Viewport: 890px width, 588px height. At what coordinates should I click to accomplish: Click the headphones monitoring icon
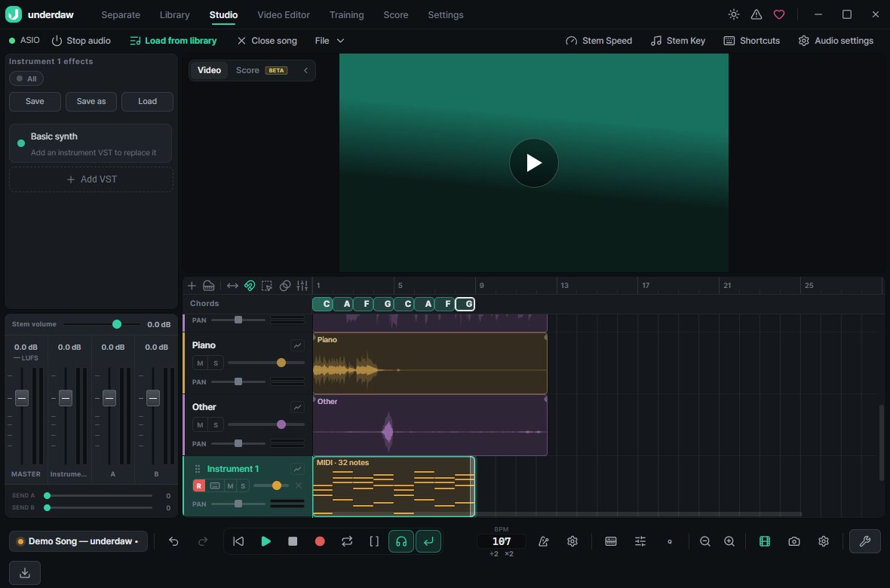pos(401,541)
